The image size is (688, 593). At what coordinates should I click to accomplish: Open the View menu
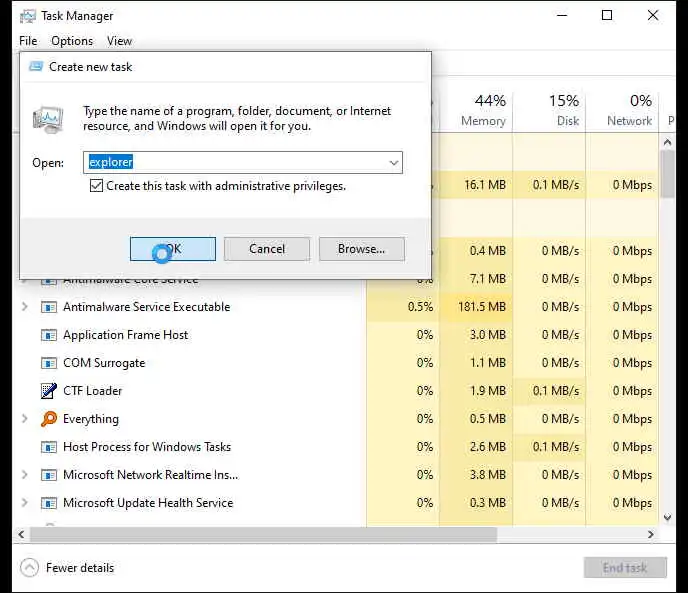click(x=119, y=41)
